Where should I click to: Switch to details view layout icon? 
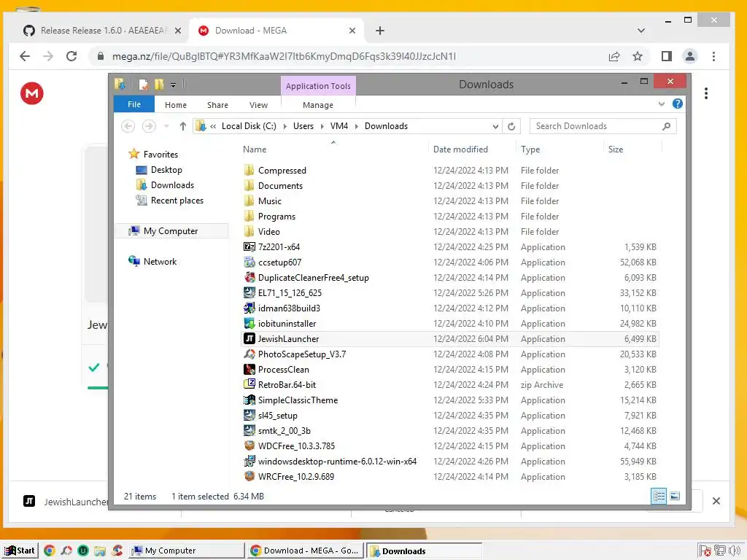(659, 496)
